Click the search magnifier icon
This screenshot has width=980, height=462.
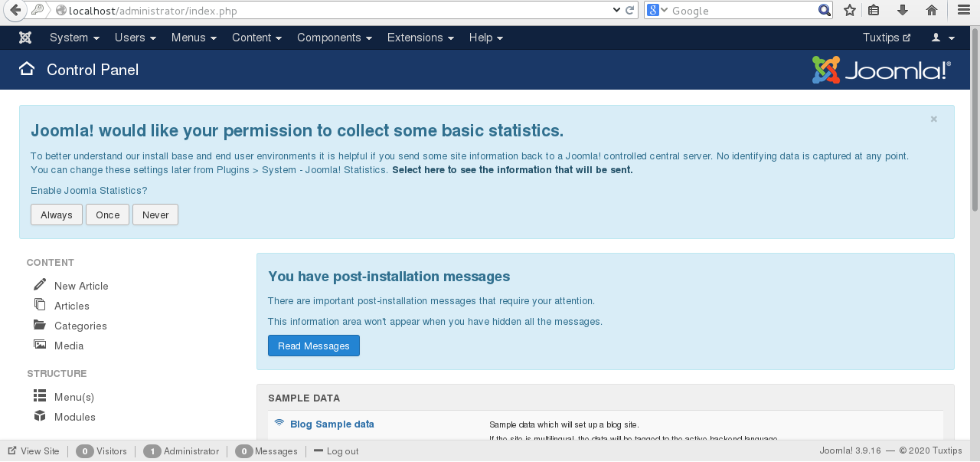tap(824, 10)
